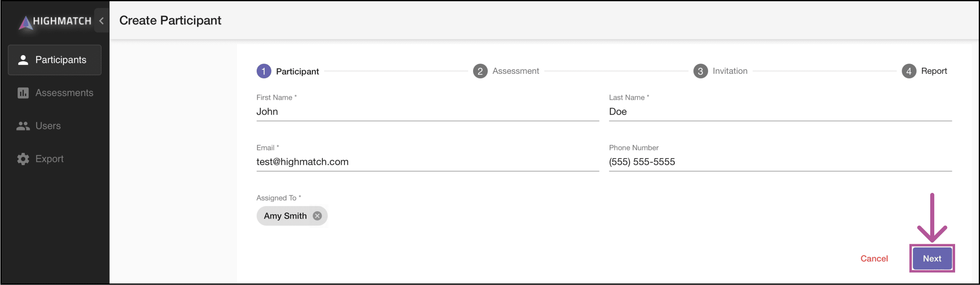Select step 3 Invitation circle
Viewport: 980px width, 285px height.
pos(700,71)
